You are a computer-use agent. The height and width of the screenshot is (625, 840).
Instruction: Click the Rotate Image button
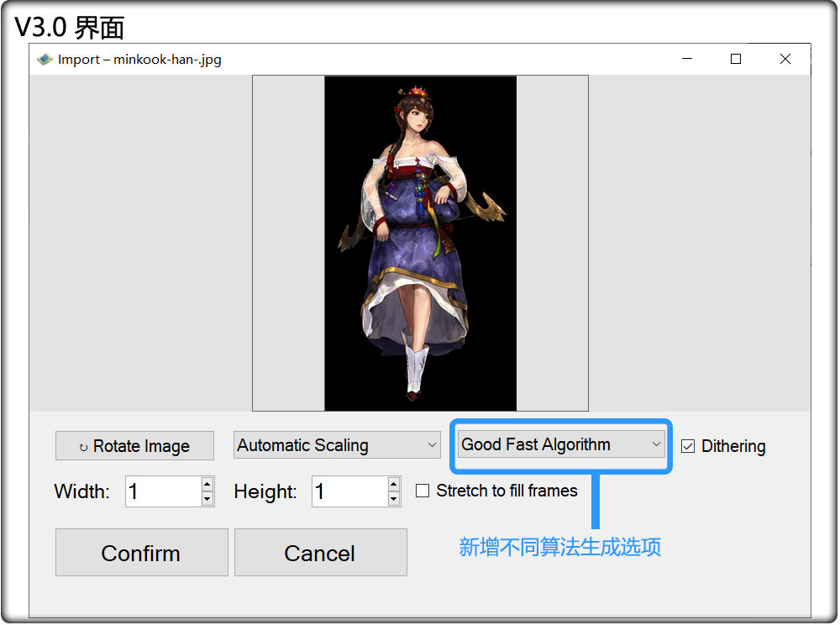point(134,446)
